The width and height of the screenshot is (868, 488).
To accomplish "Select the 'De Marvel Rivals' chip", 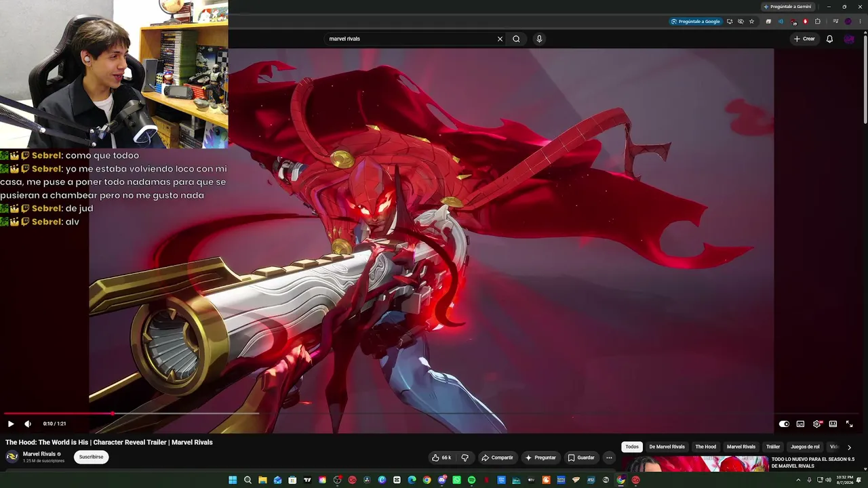I will click(667, 447).
